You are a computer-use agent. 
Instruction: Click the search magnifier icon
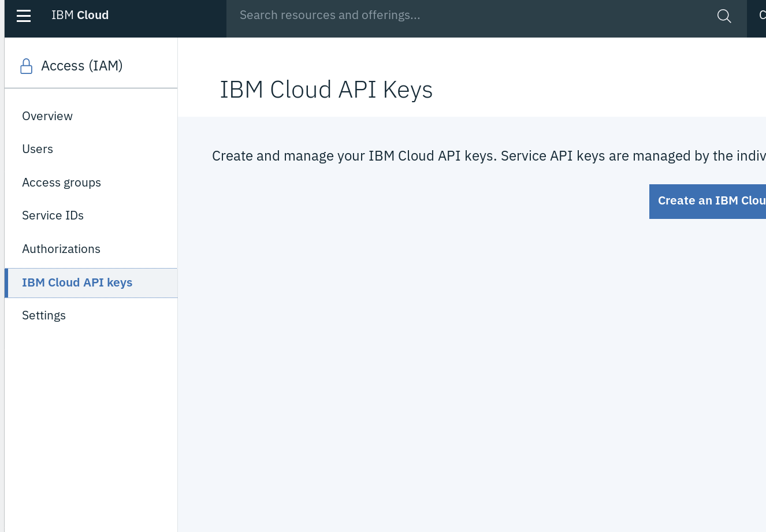724,16
